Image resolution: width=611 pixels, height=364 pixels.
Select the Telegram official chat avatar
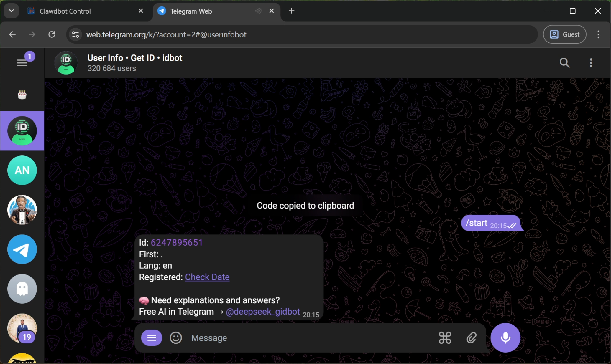22,249
